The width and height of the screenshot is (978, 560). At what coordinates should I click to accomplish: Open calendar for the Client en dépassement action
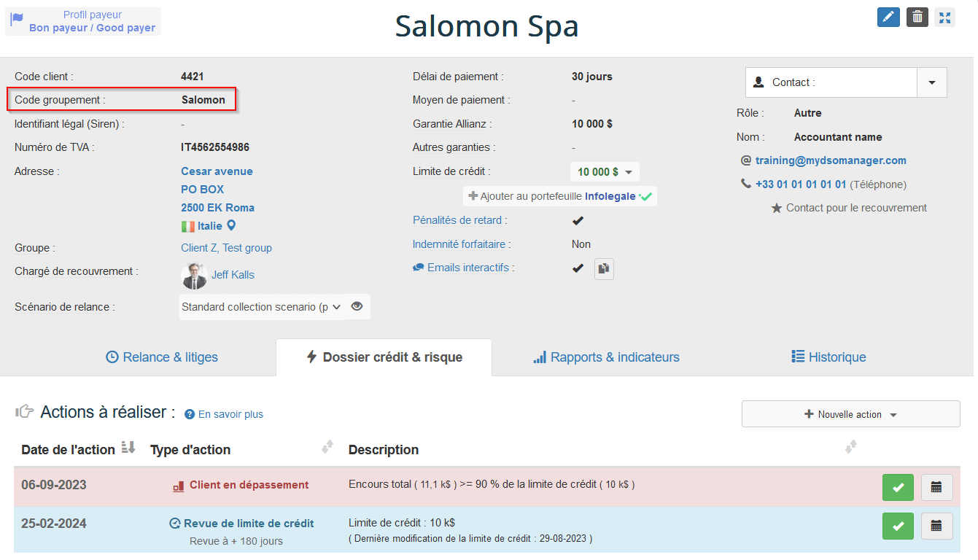[936, 487]
